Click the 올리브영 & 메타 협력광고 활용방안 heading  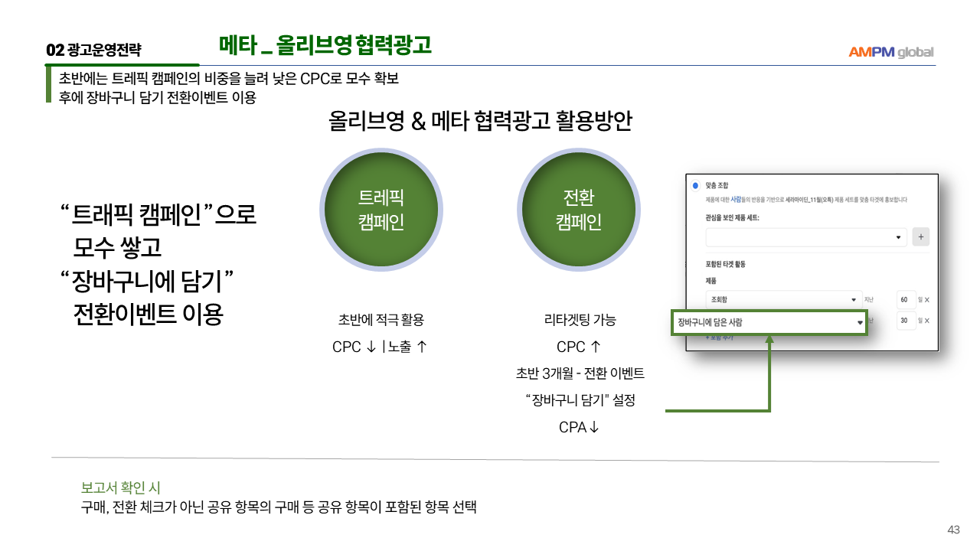click(480, 121)
